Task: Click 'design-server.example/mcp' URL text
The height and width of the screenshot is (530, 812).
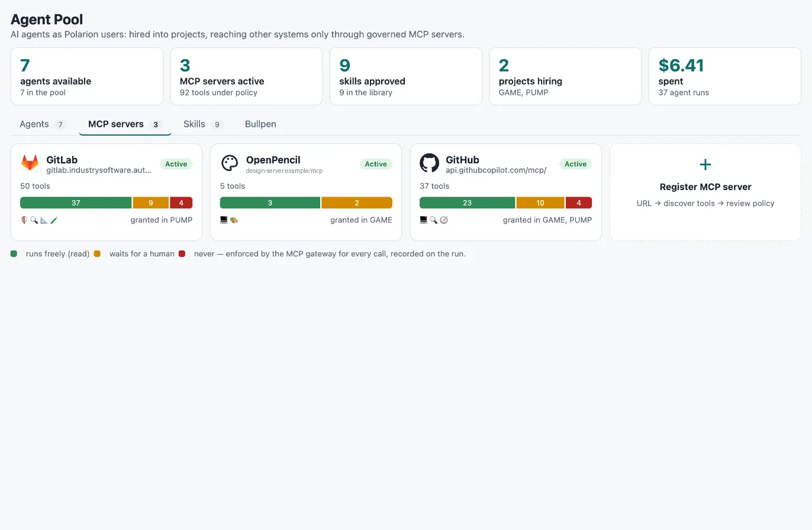Action: click(x=285, y=171)
